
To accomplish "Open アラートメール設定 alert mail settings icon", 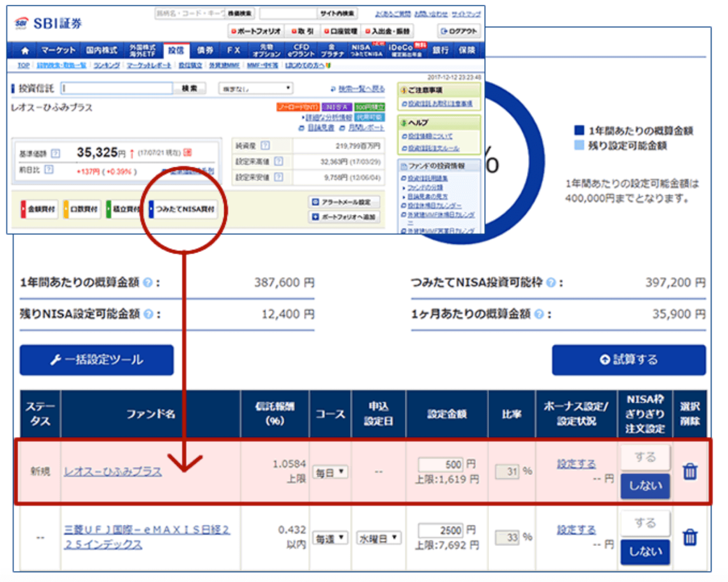I will tap(345, 201).
